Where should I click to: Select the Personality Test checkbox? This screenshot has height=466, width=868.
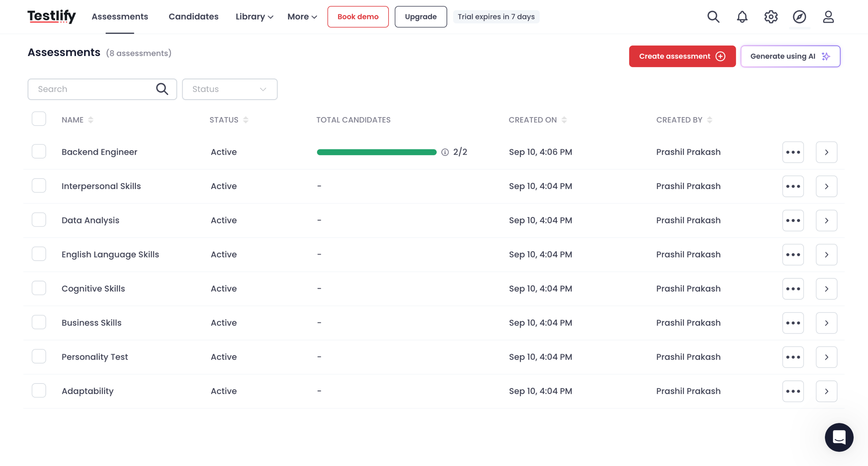pyautogui.click(x=39, y=357)
